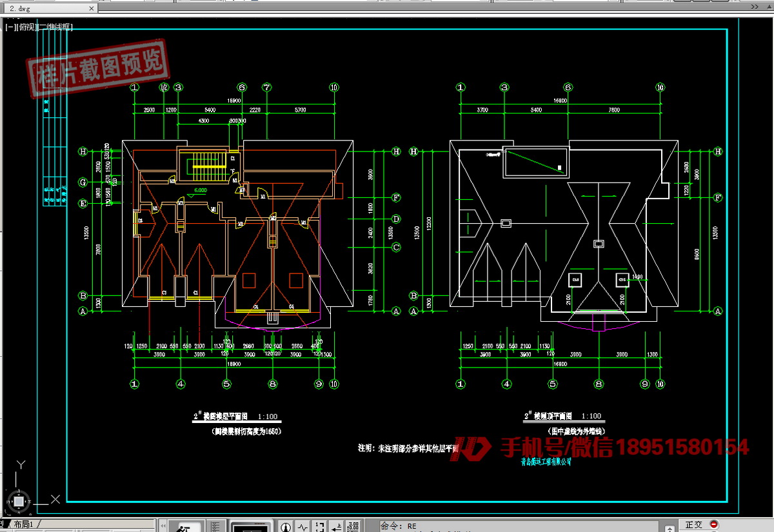Click the circled-i info icon in status bar

[x=286, y=526]
